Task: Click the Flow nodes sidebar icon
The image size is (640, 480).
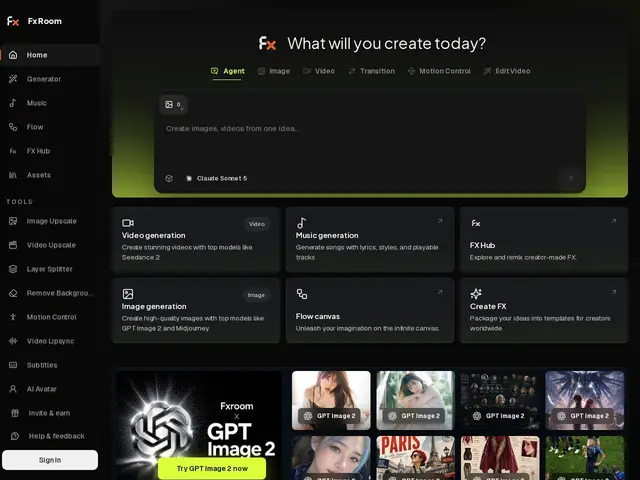Action: [x=13, y=127]
